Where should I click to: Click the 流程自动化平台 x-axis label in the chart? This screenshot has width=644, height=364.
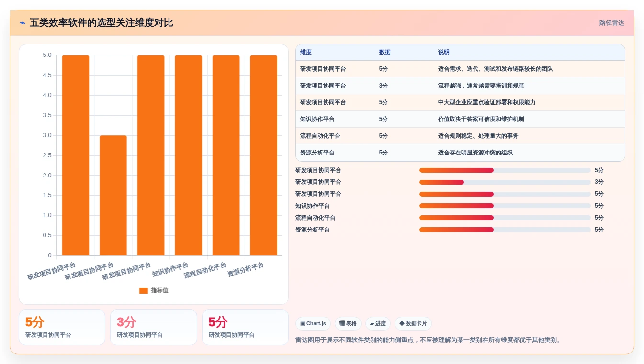205,270
